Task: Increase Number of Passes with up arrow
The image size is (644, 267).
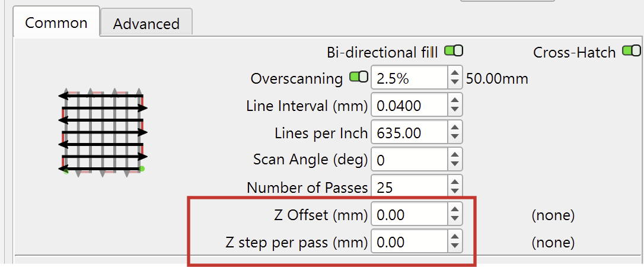Action: tap(454, 182)
